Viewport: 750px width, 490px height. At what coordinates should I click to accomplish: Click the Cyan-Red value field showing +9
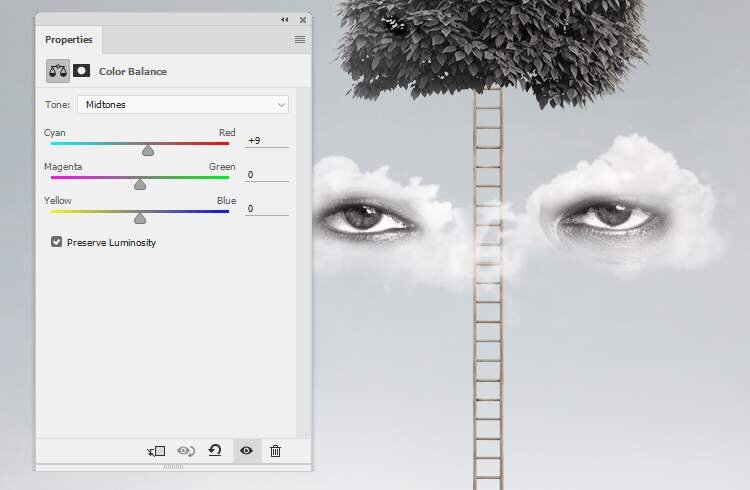[x=267, y=141]
